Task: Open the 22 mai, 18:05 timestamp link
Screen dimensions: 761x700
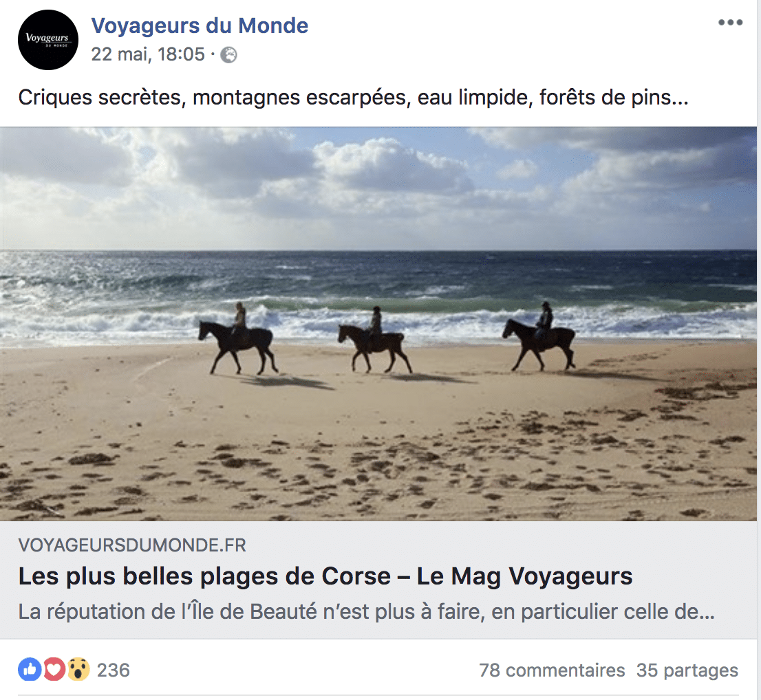Action: pos(148,54)
